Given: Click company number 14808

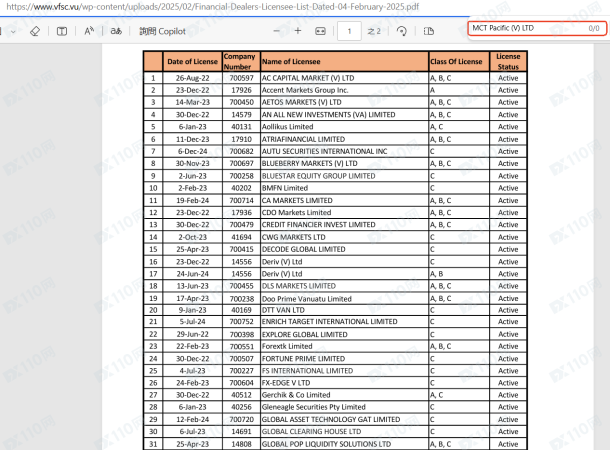Looking at the screenshot, I should tap(241, 444).
